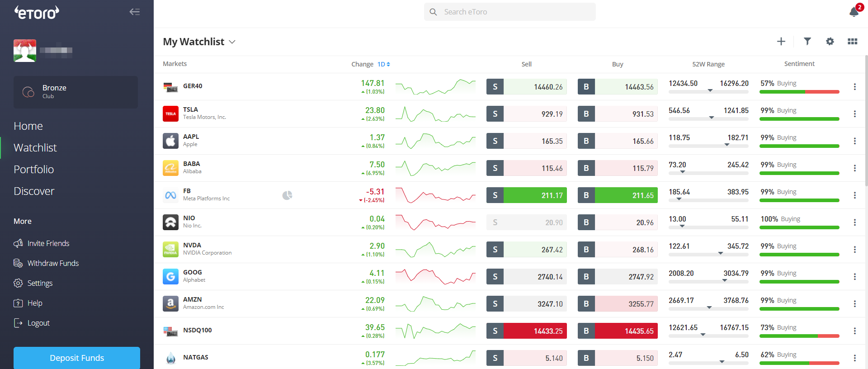Open the watchlist filter funnel icon
The image size is (868, 369).
807,42
